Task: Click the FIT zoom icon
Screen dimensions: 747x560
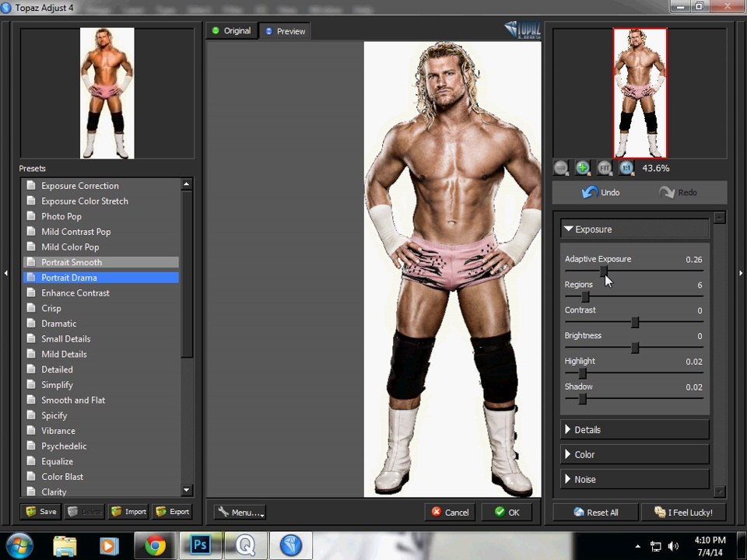Action: [605, 168]
